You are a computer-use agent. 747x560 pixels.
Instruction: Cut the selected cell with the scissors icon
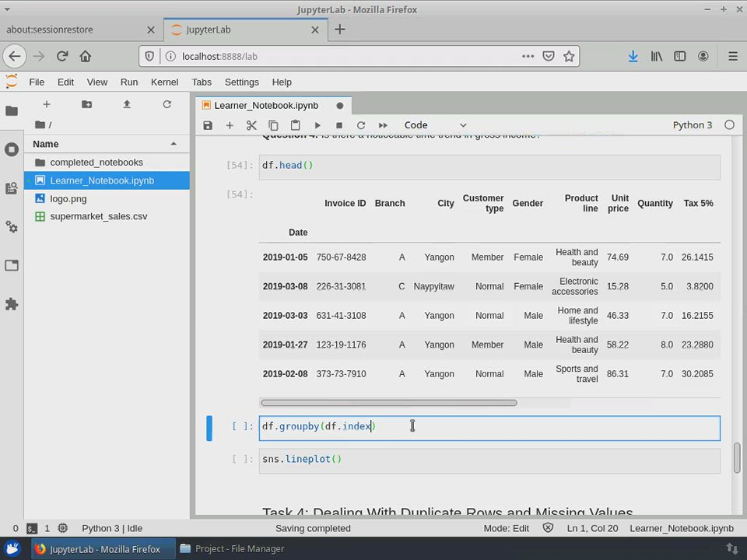251,125
